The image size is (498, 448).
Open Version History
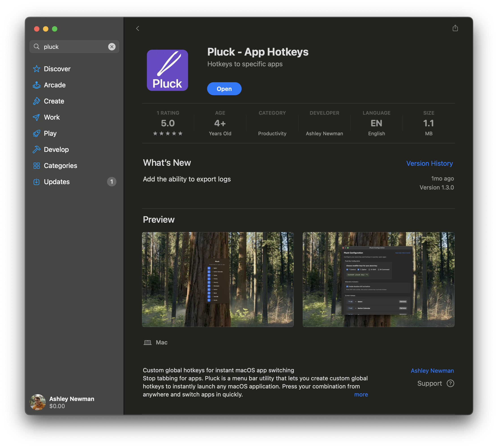click(429, 164)
